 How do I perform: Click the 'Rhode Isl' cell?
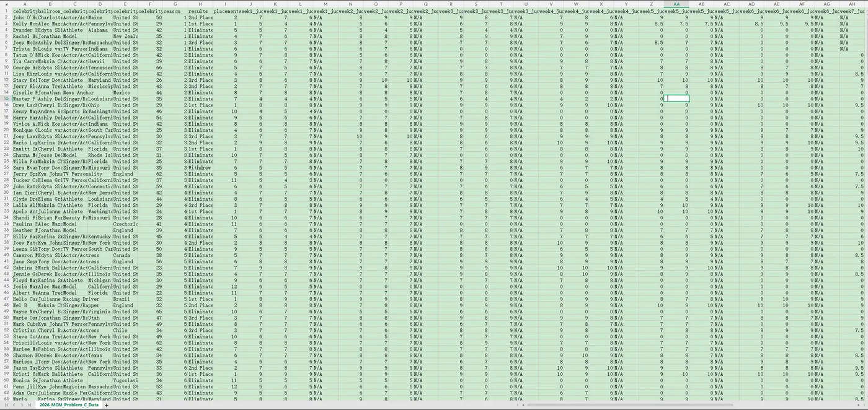pyautogui.click(x=100, y=155)
